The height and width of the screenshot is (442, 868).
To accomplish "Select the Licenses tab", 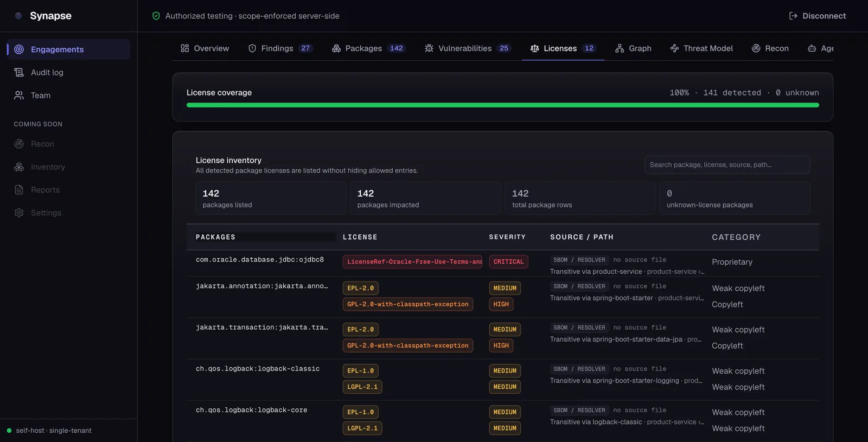I will [563, 48].
